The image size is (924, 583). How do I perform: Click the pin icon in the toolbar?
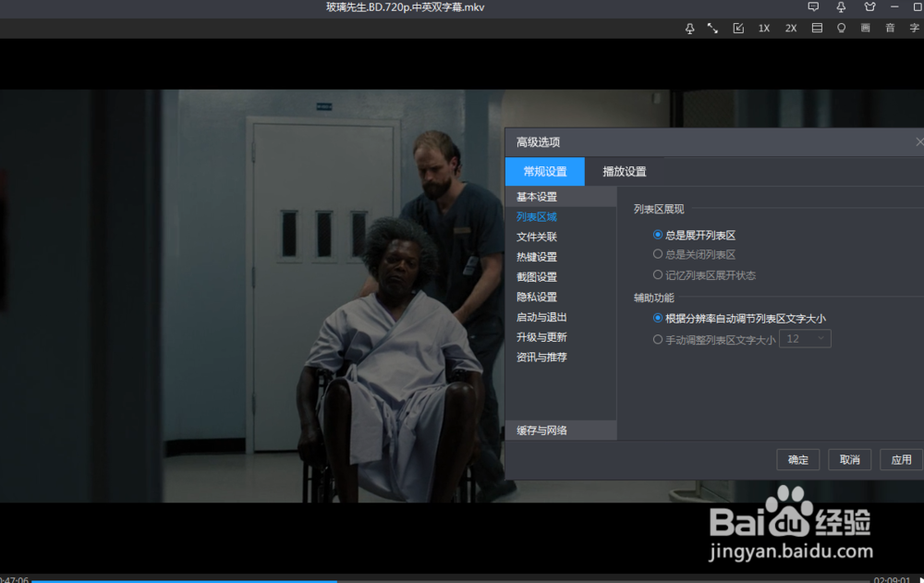(x=689, y=28)
